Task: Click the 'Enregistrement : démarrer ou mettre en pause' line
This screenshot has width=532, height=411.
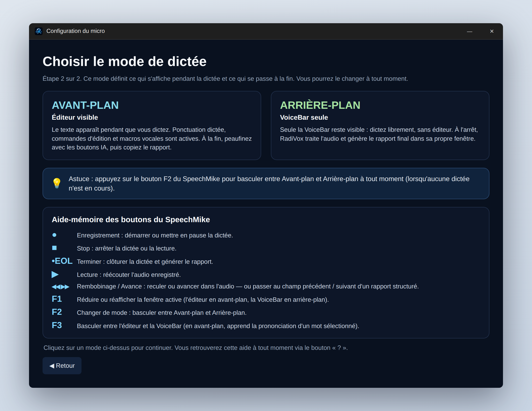Action: click(x=155, y=235)
